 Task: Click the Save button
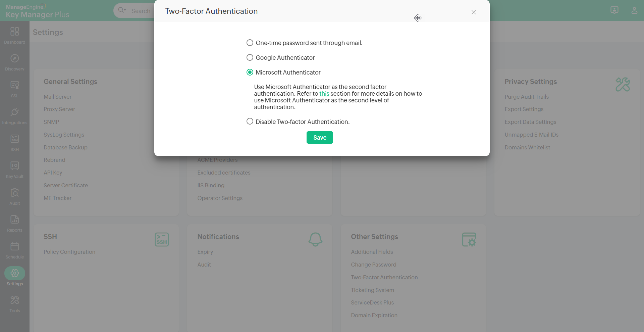(320, 137)
